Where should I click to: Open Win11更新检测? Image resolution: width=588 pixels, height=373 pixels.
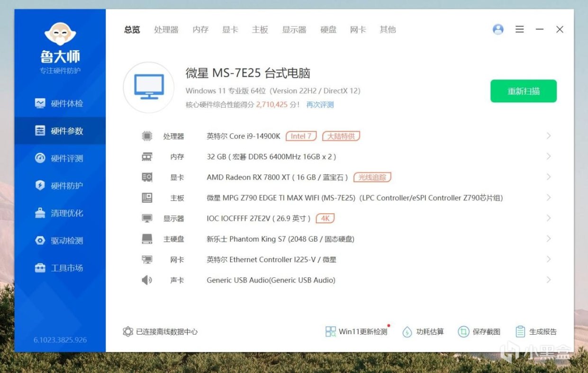[x=357, y=332]
